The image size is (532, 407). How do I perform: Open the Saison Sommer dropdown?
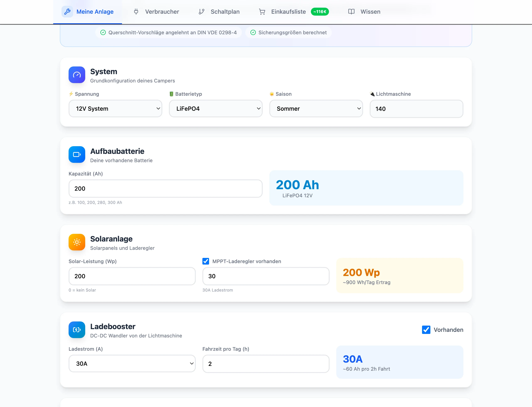[316, 109]
